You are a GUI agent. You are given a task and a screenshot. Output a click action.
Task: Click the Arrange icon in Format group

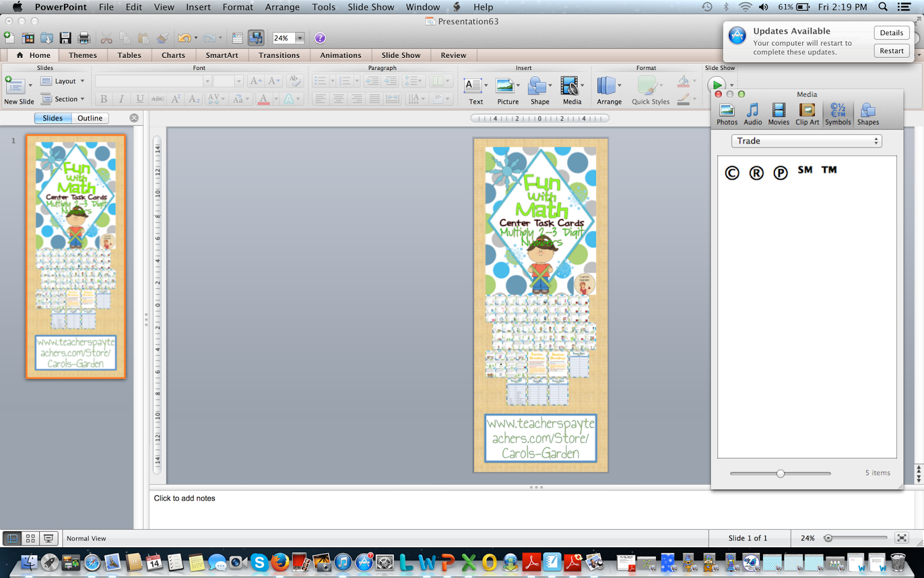pos(606,86)
